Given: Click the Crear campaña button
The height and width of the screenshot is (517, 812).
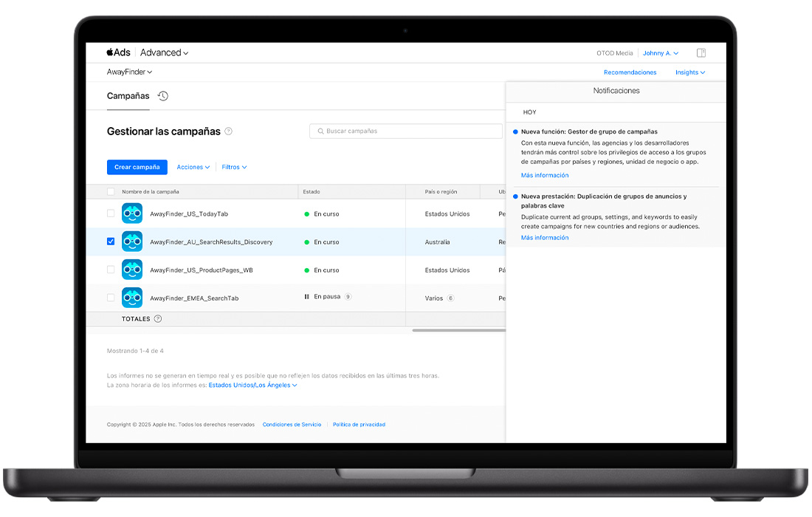Looking at the screenshot, I should pyautogui.click(x=137, y=168).
